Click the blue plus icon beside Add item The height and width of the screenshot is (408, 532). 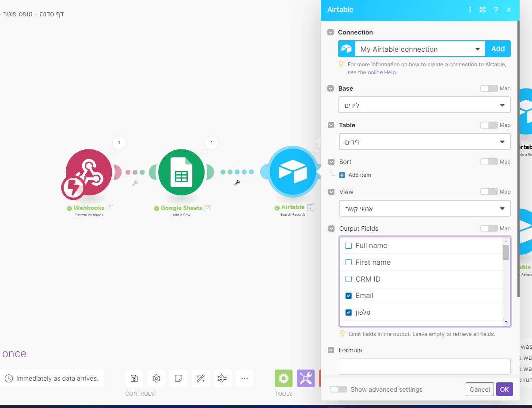pos(342,175)
